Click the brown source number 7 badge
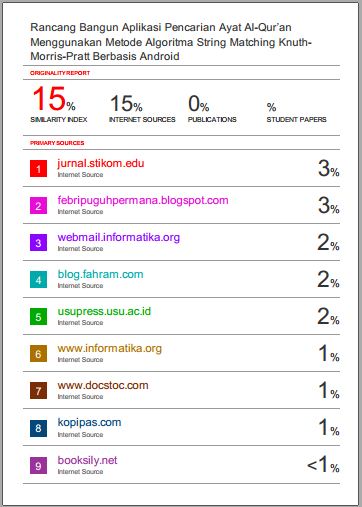 (38, 391)
